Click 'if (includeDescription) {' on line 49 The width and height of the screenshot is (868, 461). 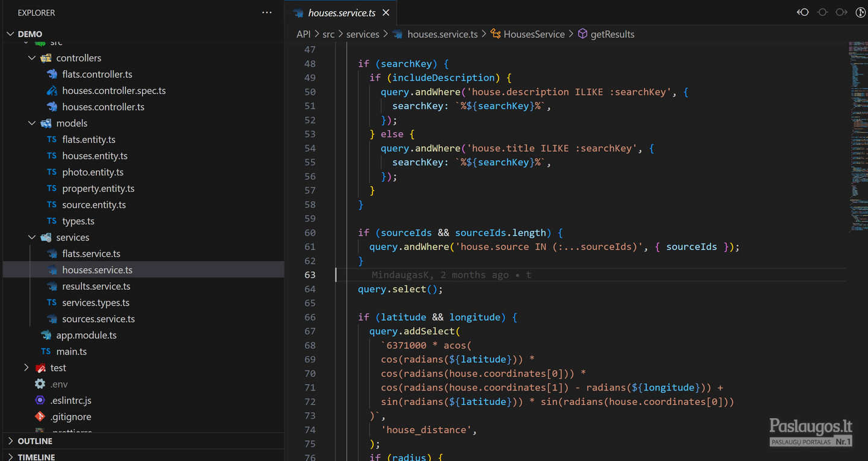click(440, 78)
